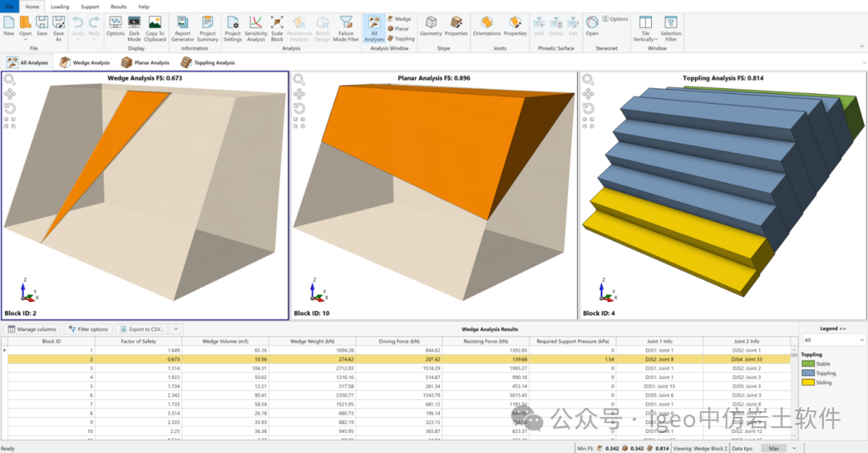Switch to the Results ribbon tab

[x=118, y=6]
